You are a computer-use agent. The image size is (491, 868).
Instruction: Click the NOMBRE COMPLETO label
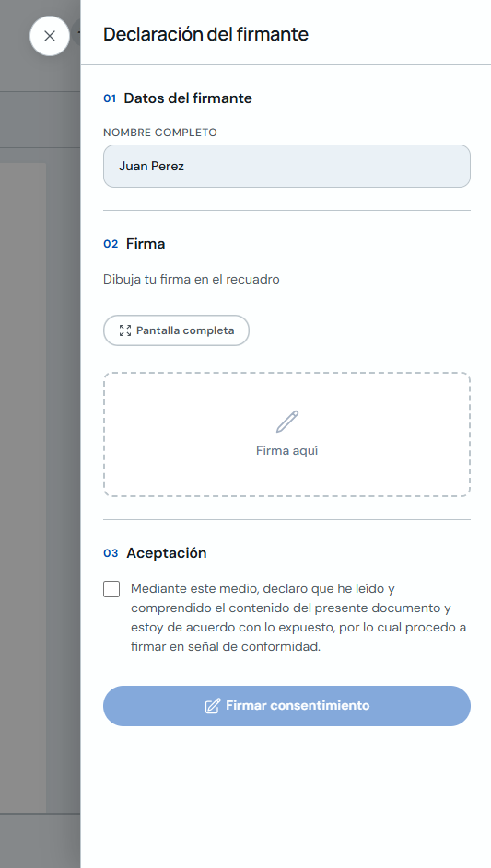click(160, 133)
